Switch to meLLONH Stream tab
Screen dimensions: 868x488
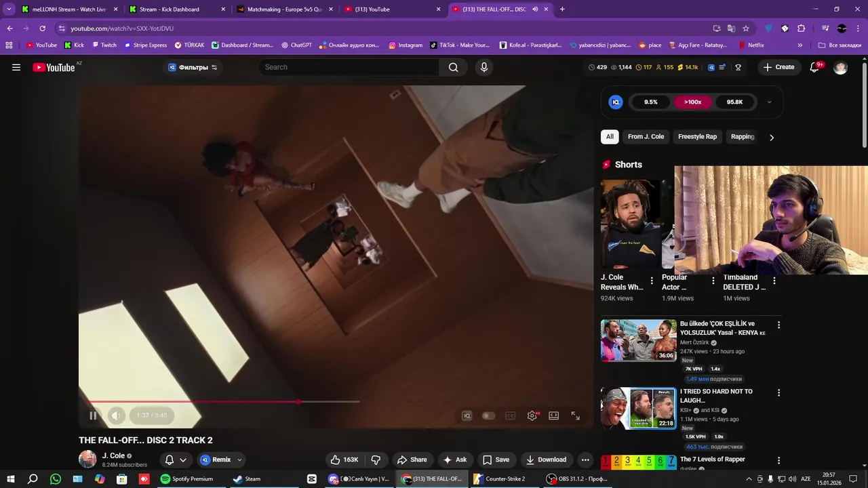coord(69,9)
